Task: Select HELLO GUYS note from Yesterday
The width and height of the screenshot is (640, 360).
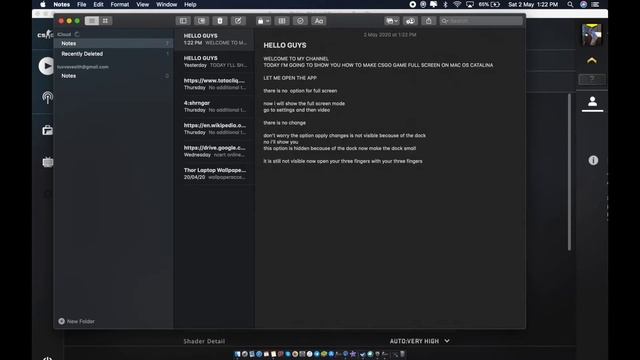Action: [214, 62]
